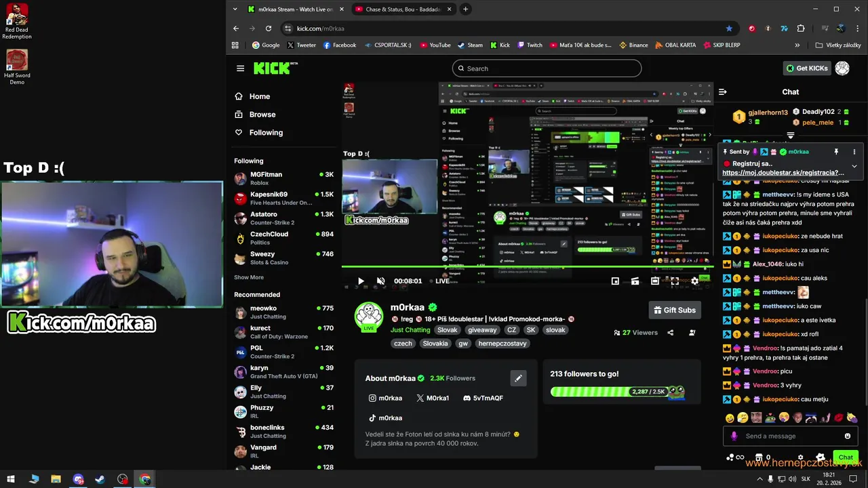868x488 pixels.
Task: Open the doublestar registration link in pinned message
Action: point(783,173)
